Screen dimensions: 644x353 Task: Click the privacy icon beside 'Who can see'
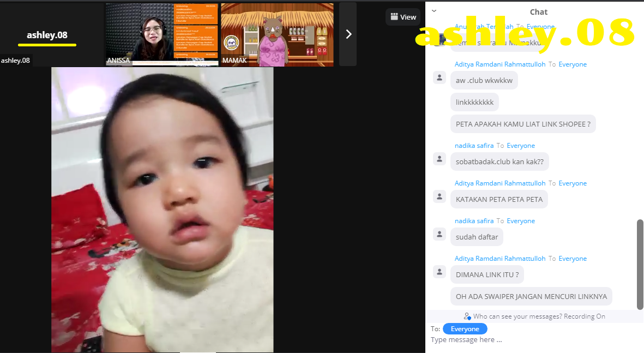(467, 316)
